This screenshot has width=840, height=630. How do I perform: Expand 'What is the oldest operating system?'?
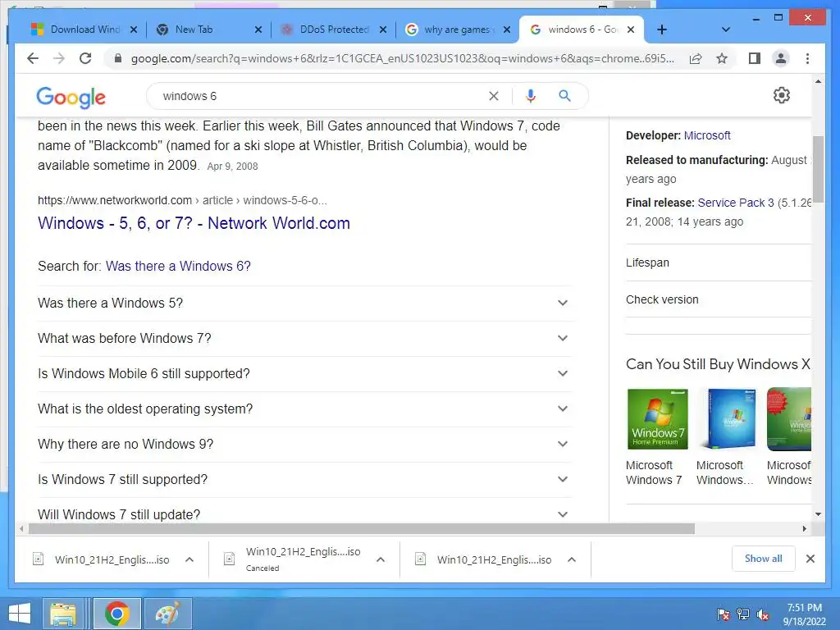click(x=304, y=409)
